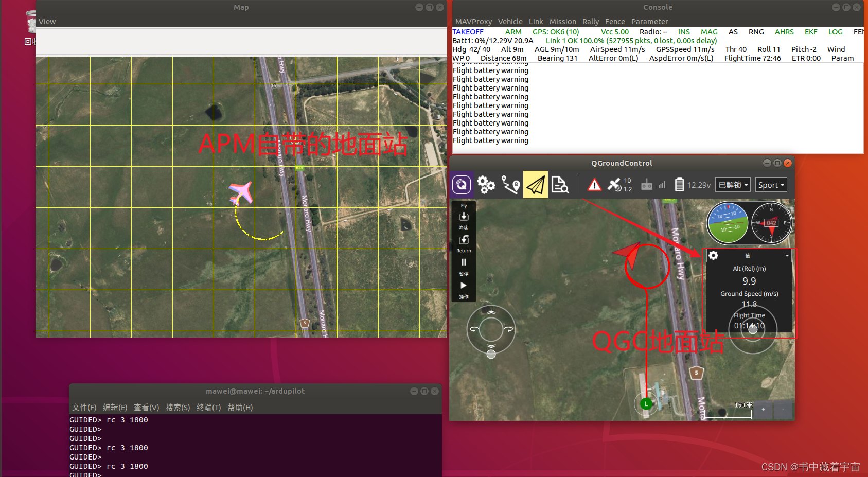Click the attitude indicator instrument

728,223
